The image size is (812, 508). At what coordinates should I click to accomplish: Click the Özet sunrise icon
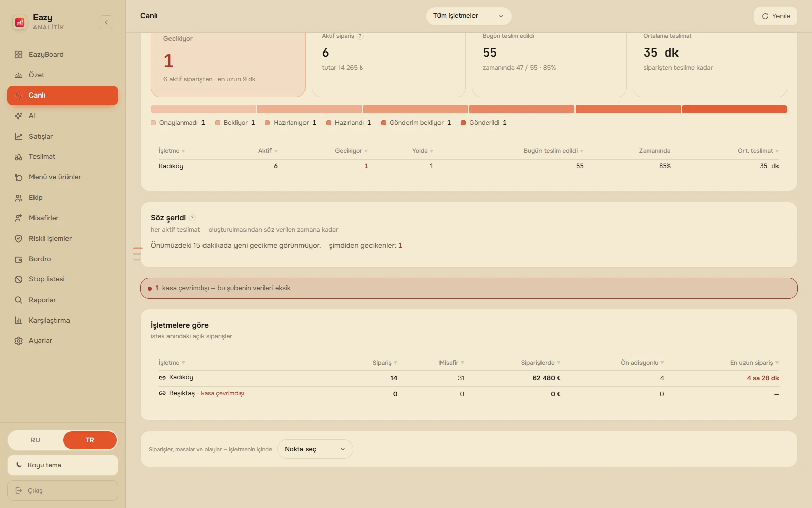(x=18, y=75)
